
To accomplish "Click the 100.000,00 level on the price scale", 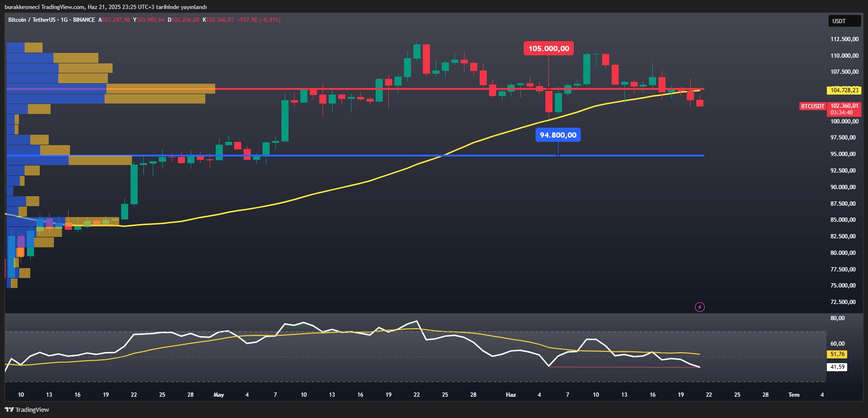I will coord(844,122).
